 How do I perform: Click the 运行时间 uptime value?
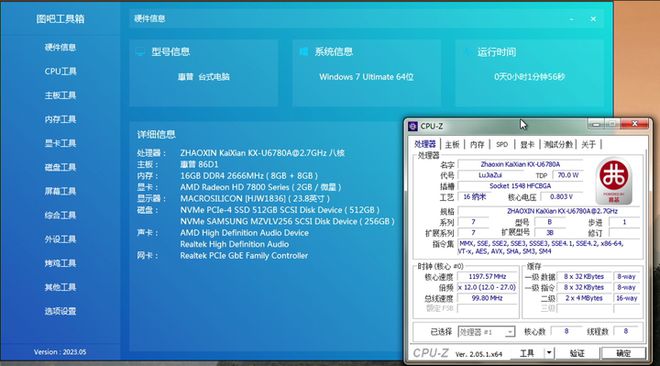click(x=530, y=77)
